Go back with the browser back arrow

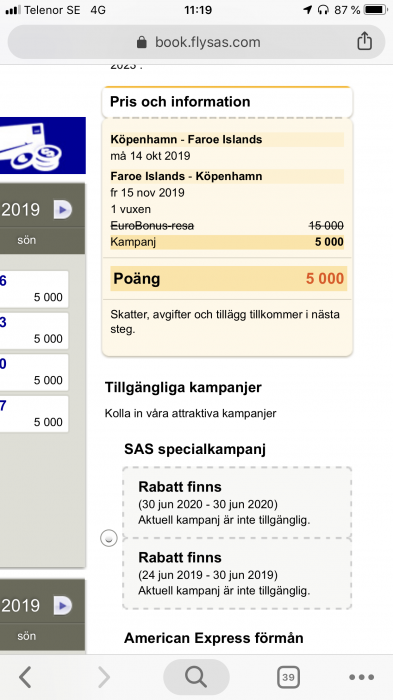pyautogui.click(x=25, y=677)
